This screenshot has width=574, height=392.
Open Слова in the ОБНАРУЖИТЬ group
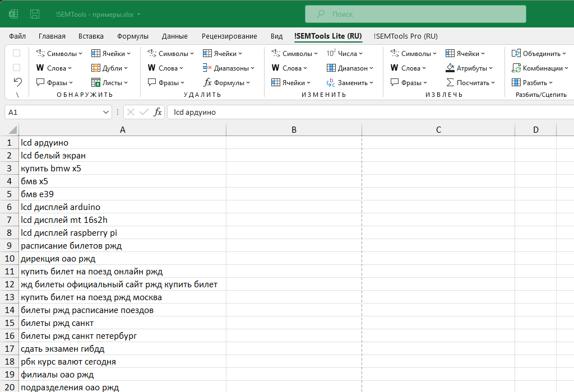pos(54,68)
